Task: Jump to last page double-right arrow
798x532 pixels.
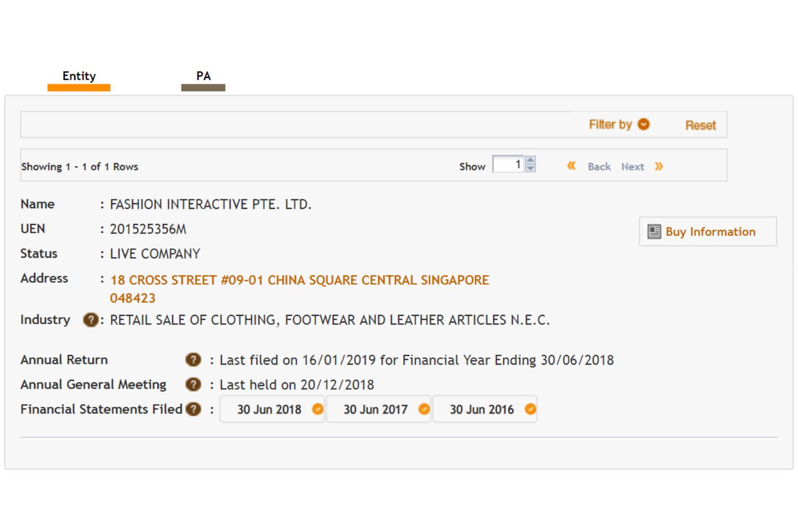Action: (659, 166)
